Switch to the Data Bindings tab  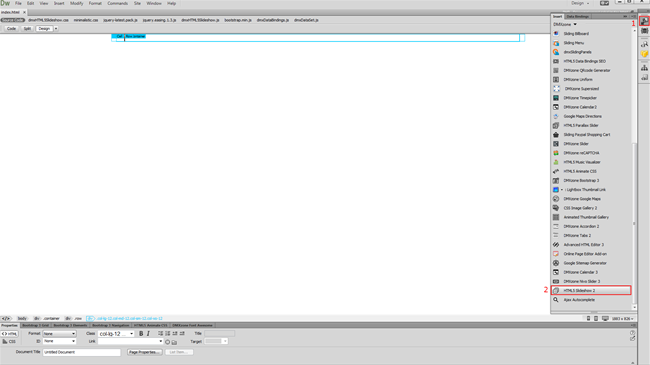[577, 17]
